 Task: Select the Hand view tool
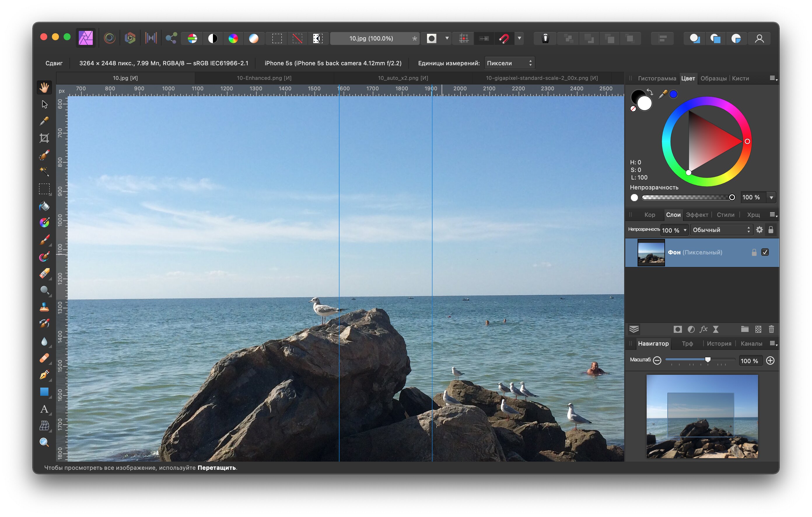coord(44,88)
